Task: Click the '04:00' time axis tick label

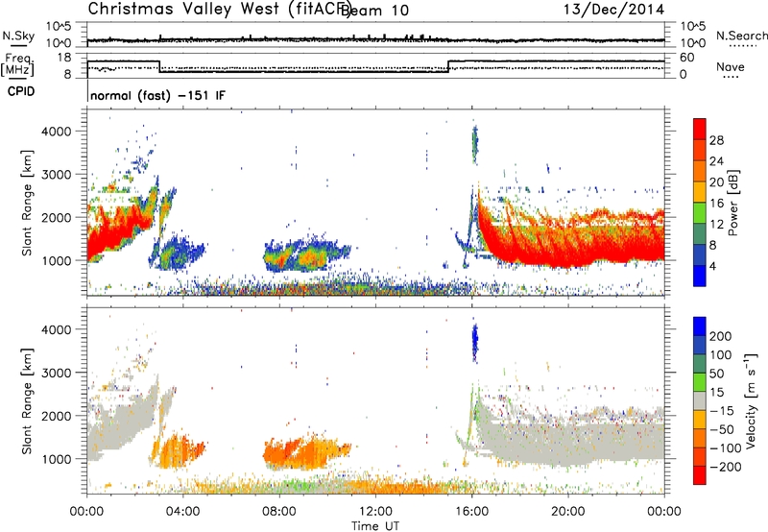Action: 182,512
